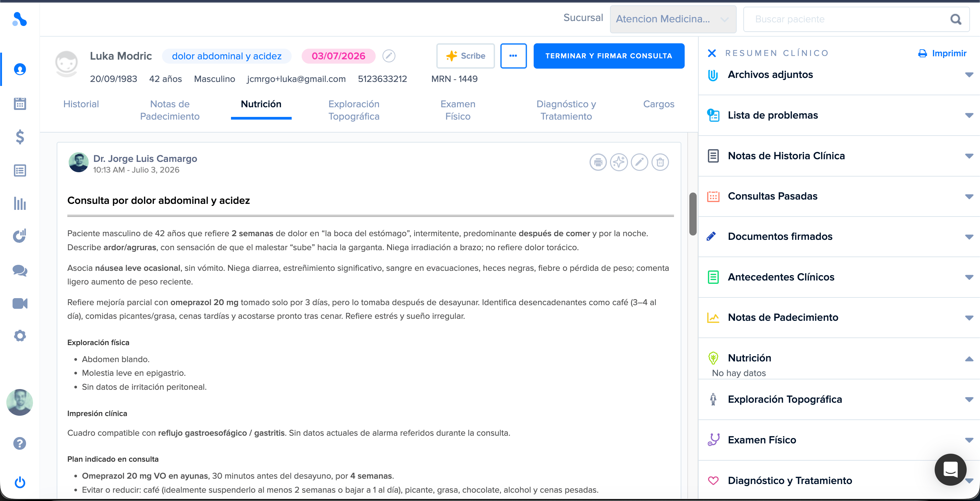
Task: Open the patients icon in left sidebar
Action: click(20, 70)
